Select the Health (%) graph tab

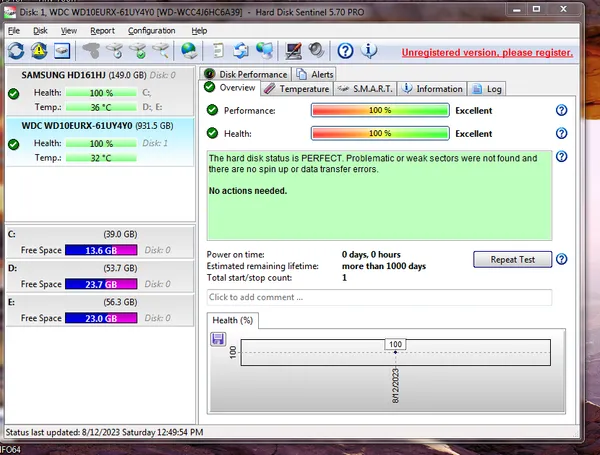pyautogui.click(x=233, y=320)
